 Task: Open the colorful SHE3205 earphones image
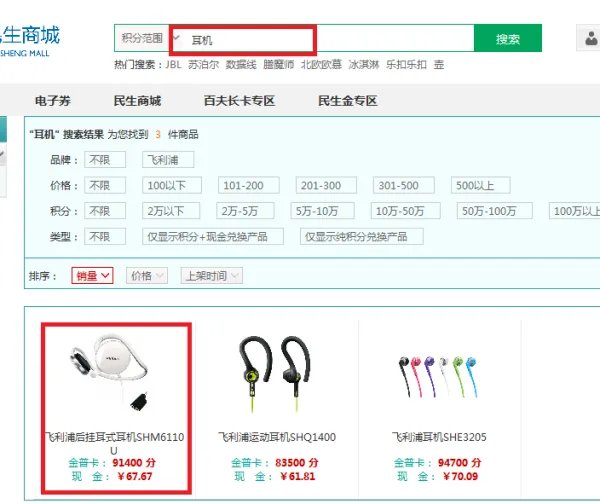[438, 377]
